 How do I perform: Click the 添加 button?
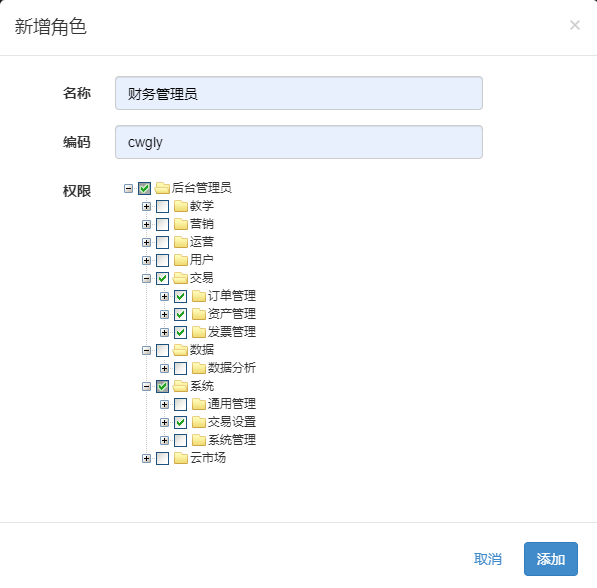(x=551, y=559)
